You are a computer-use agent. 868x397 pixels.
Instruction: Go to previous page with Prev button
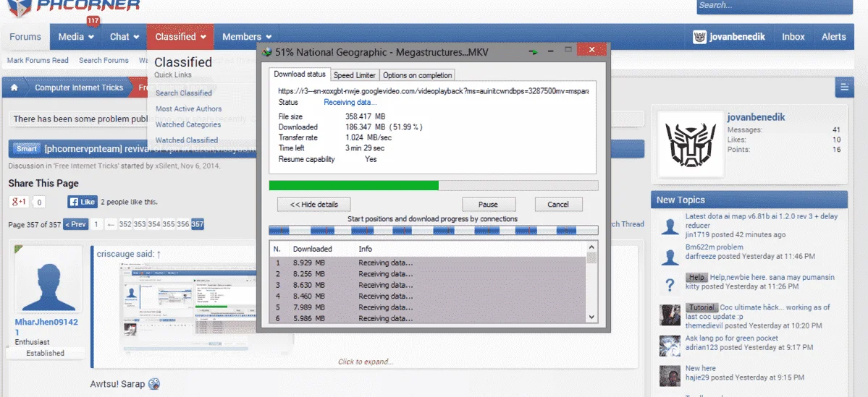[x=75, y=224]
